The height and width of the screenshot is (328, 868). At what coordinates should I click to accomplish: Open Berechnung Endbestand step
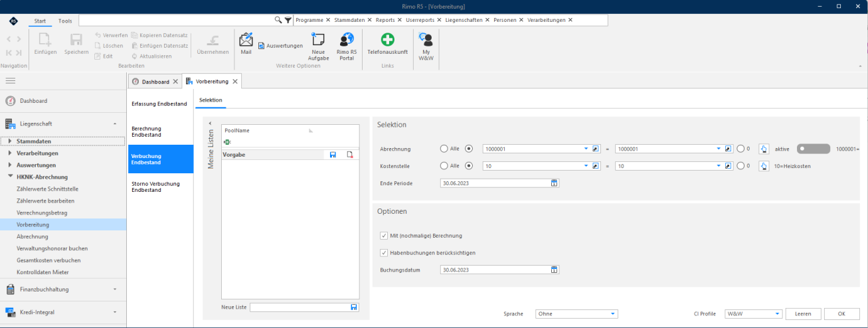pos(159,131)
